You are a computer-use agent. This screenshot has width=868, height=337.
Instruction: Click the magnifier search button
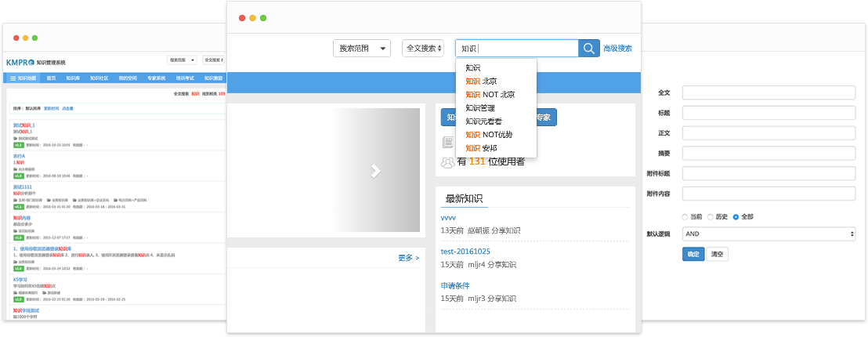click(589, 49)
